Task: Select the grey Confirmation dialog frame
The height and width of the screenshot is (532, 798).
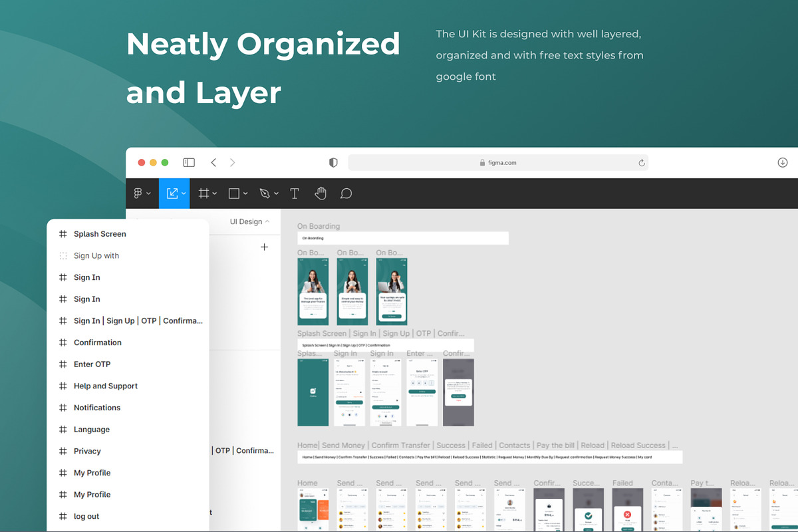Action: pos(458,392)
